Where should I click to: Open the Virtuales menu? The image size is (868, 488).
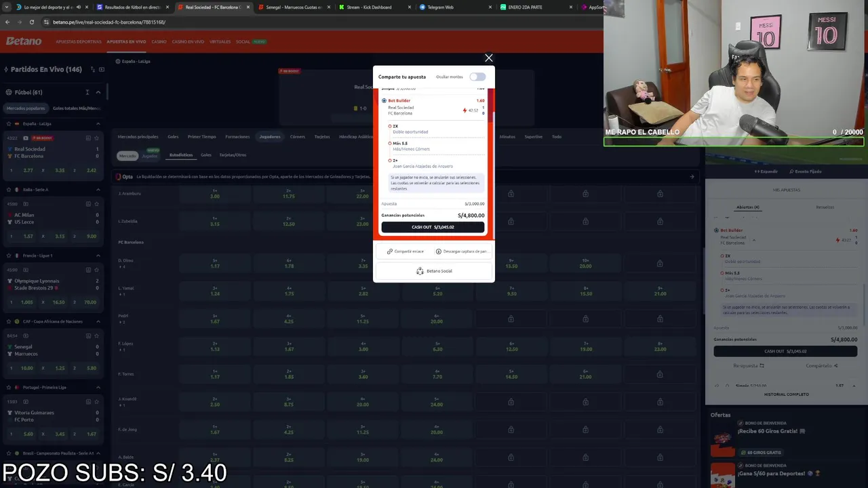point(220,41)
